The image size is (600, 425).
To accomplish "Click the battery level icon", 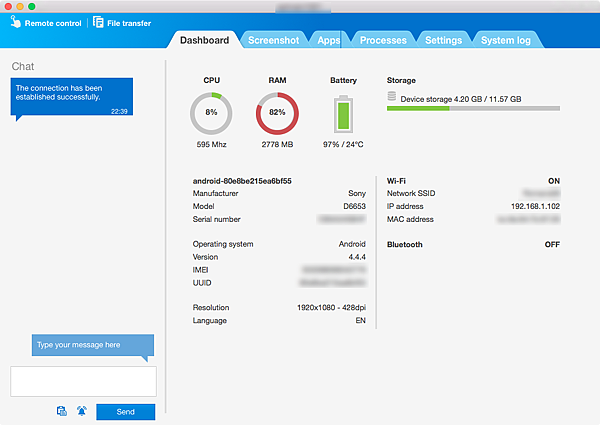I will 343,114.
